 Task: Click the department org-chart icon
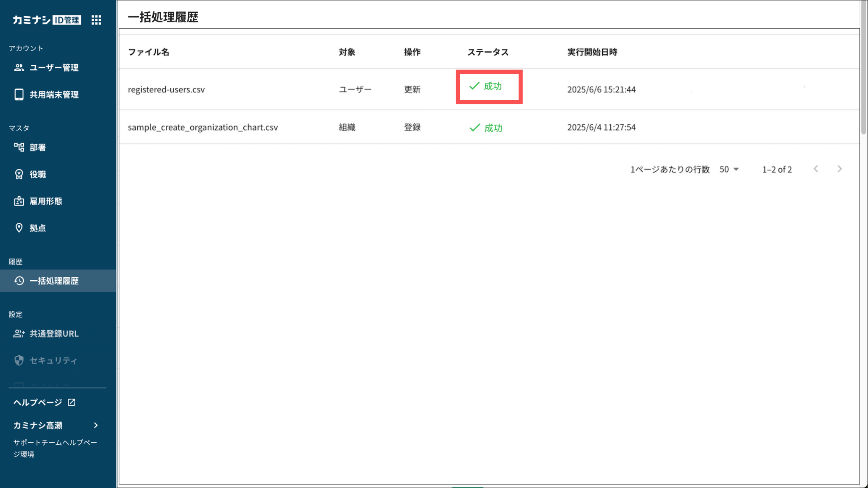click(19, 147)
